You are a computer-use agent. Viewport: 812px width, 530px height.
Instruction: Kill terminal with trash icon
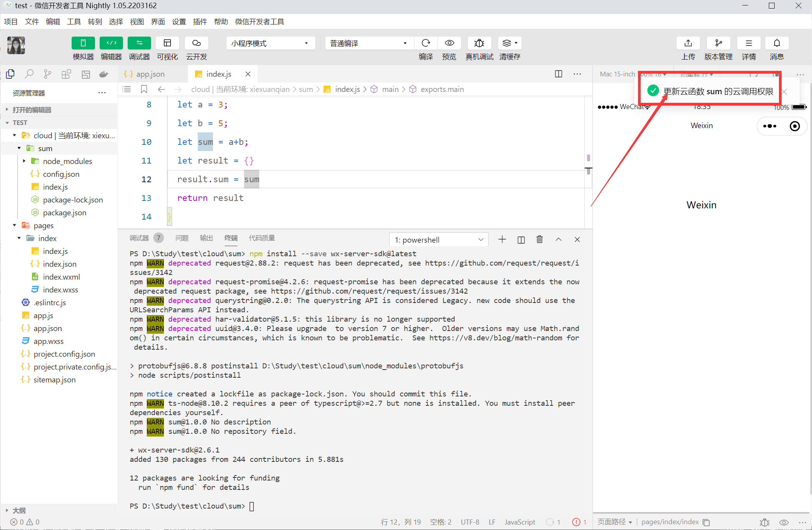coord(540,239)
